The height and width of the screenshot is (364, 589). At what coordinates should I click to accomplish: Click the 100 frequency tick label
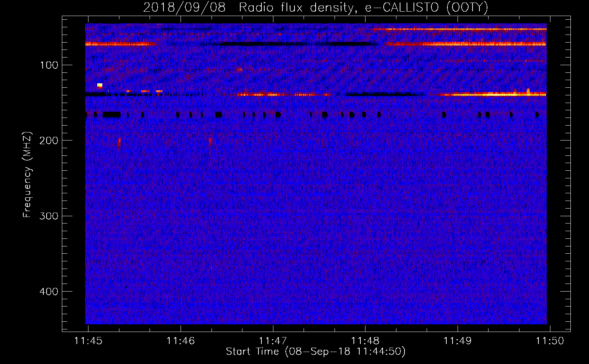point(49,65)
